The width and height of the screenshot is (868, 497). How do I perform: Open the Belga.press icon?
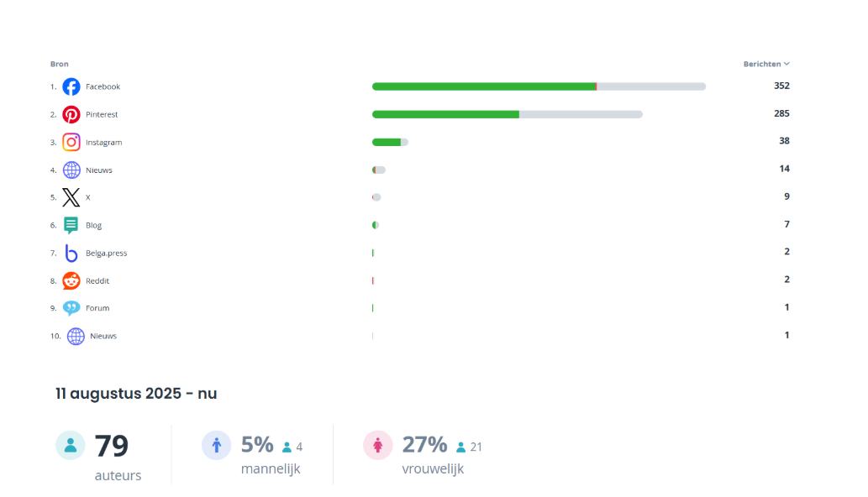click(x=71, y=252)
